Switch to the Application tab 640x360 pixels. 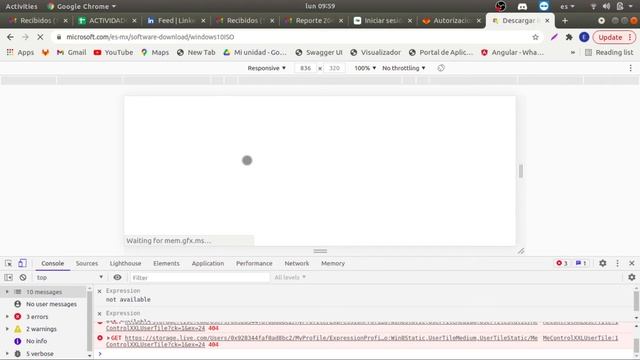click(208, 263)
